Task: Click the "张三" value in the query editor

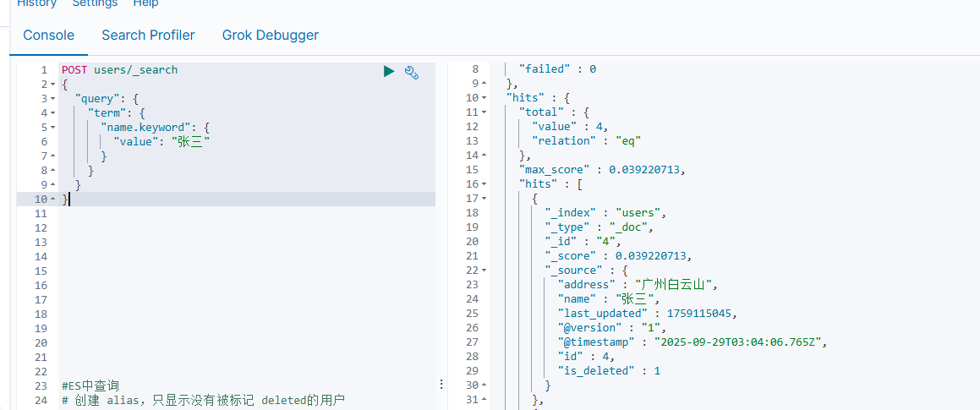Action: pos(190,142)
